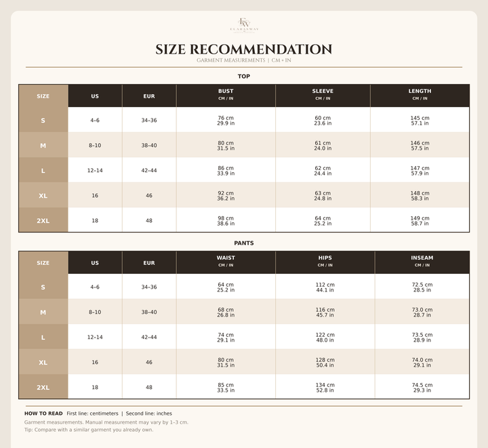Click the INSEAM column header

tap(422, 262)
